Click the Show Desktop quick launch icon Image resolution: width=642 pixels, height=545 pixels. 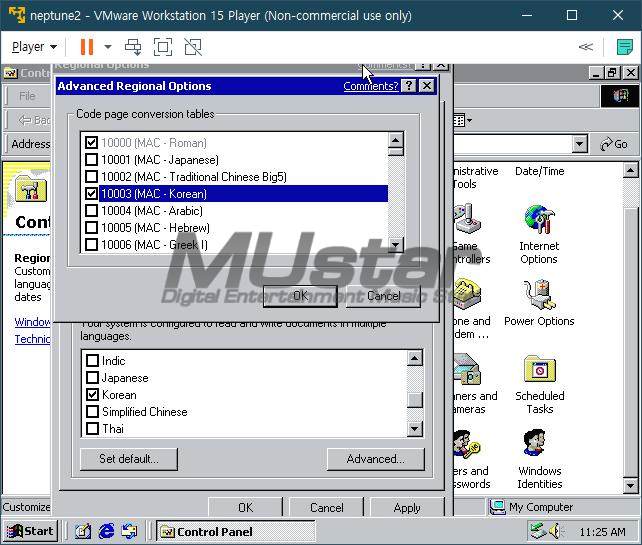(x=83, y=531)
